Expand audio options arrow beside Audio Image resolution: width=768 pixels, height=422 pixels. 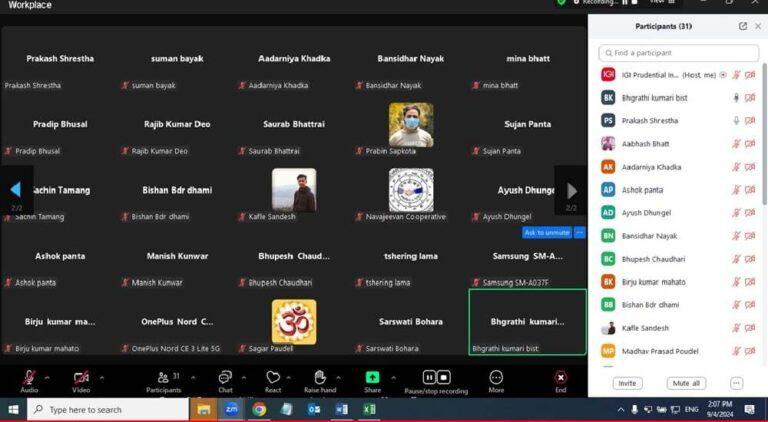(47, 377)
